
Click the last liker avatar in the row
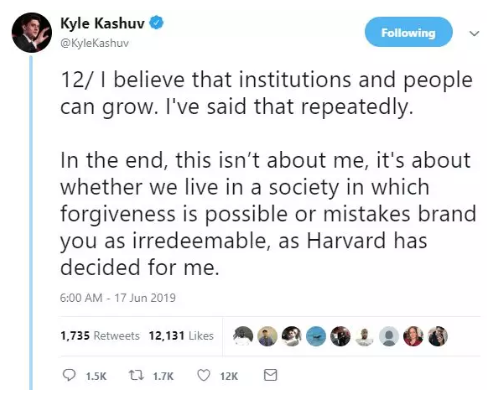tap(438, 336)
